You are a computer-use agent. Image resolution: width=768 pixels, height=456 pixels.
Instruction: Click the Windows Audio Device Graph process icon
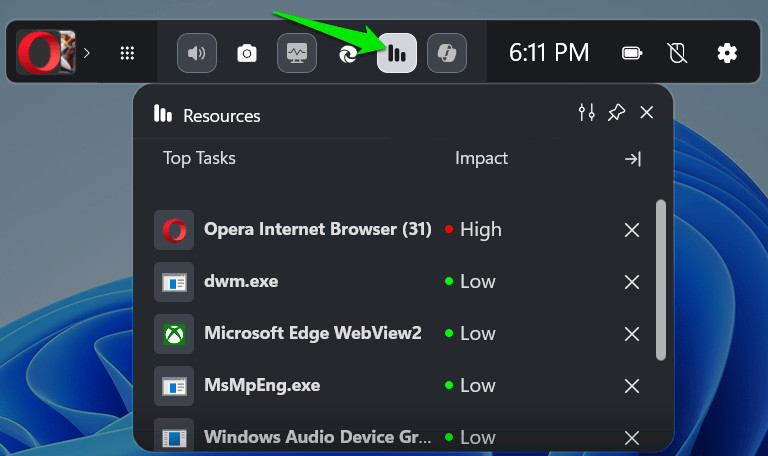[174, 435]
